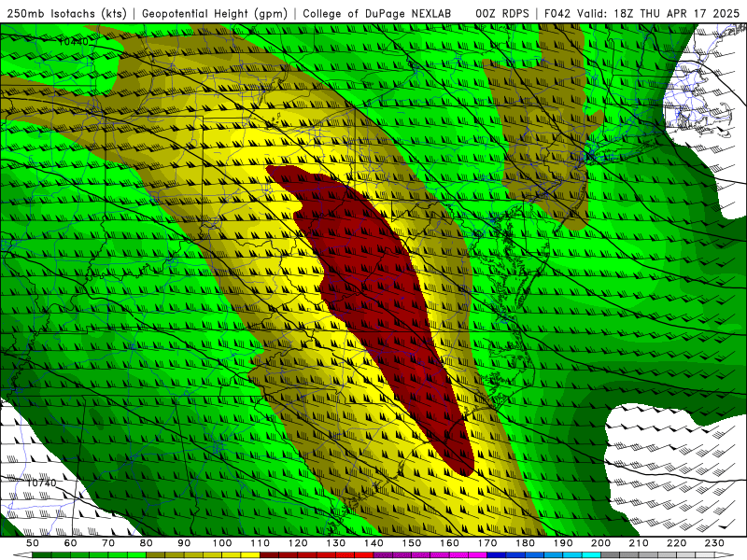The width and height of the screenshot is (747, 560).
Task: Pick the dark gray swatch just right of 200
Action: pyautogui.click(x=611, y=555)
